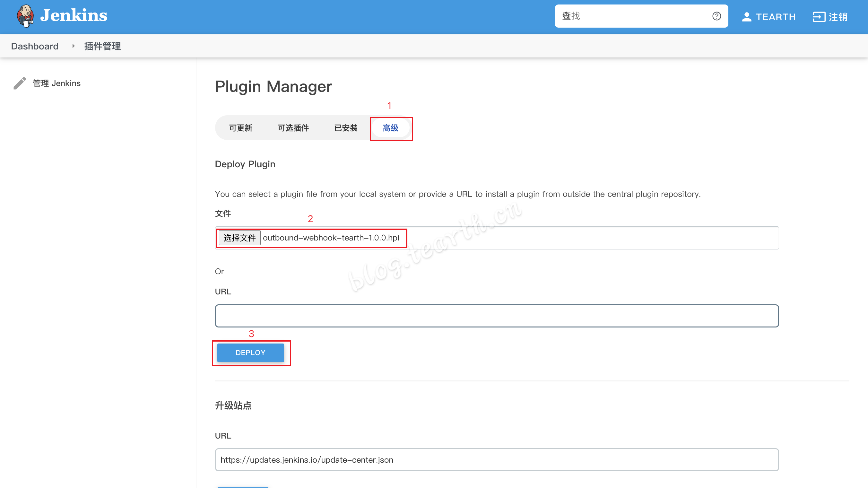The width and height of the screenshot is (868, 488).
Task: Click the pencil icon for 管理 Jenkins
Action: click(20, 83)
